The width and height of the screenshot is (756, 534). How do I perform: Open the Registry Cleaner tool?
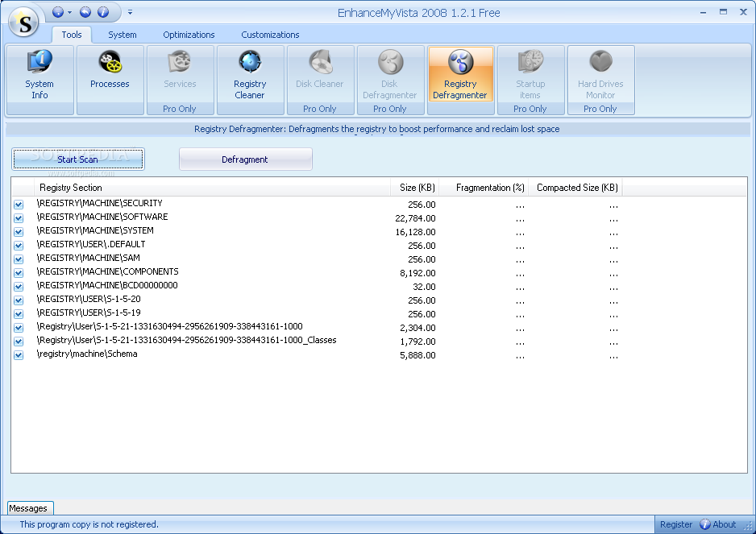tap(250, 80)
